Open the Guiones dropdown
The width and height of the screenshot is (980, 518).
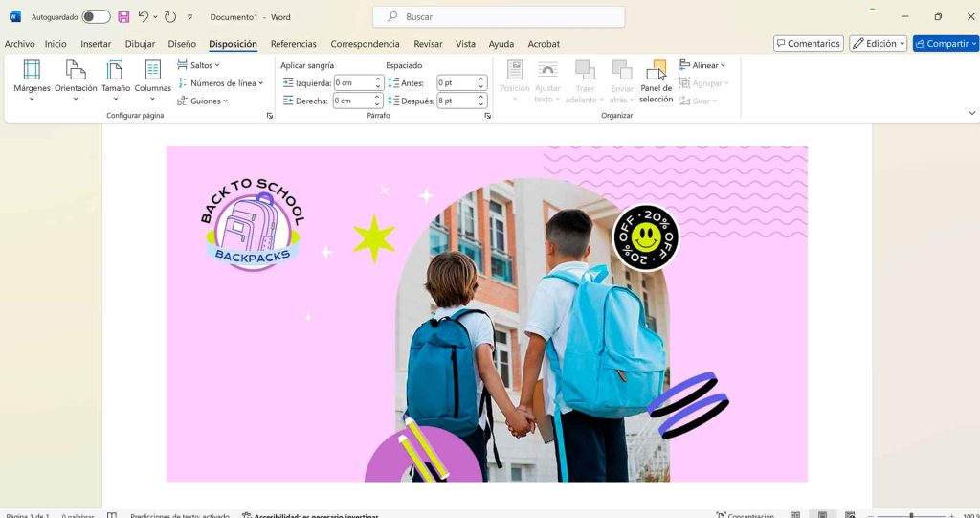203,101
